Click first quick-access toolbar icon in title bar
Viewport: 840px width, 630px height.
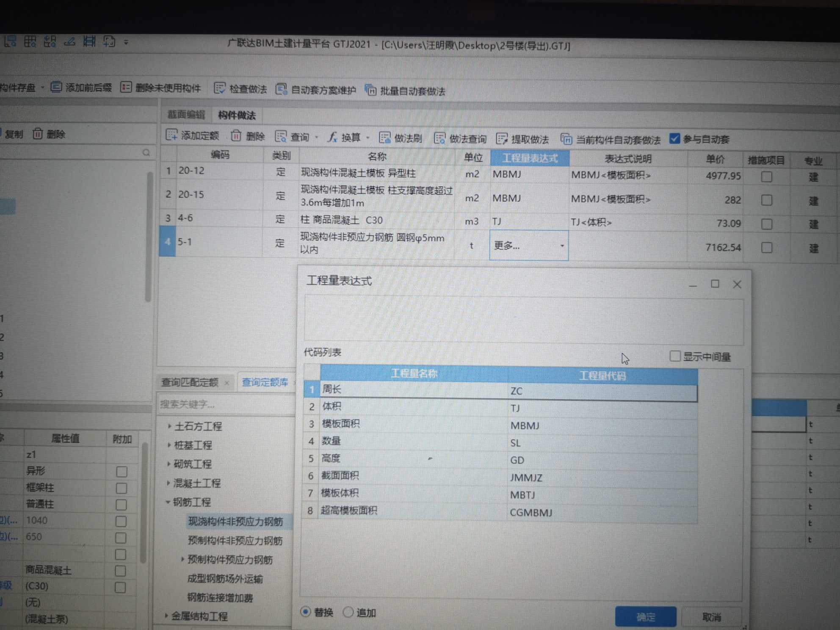[10, 41]
